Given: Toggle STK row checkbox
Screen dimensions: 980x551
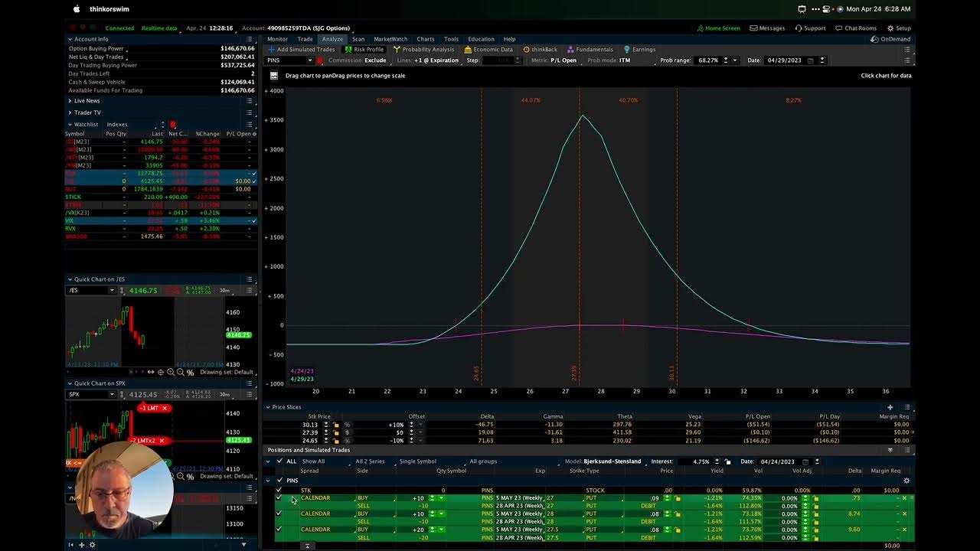Looking at the screenshot, I should coord(279,490).
